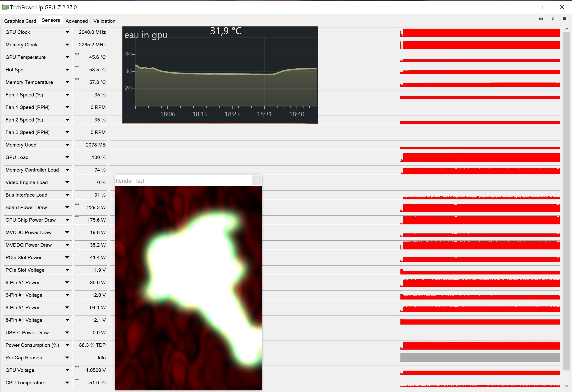This screenshot has width=572, height=392.
Task: Open the Advanced tab
Action: [x=77, y=21]
